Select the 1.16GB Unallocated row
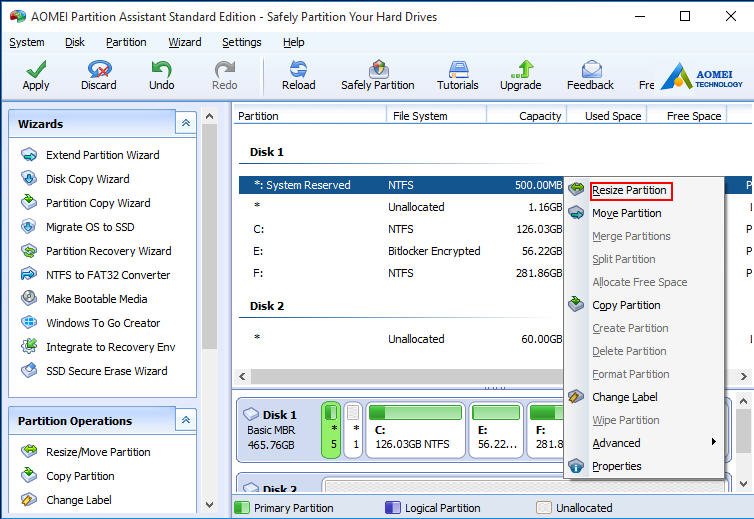The image size is (754, 519). [x=401, y=207]
